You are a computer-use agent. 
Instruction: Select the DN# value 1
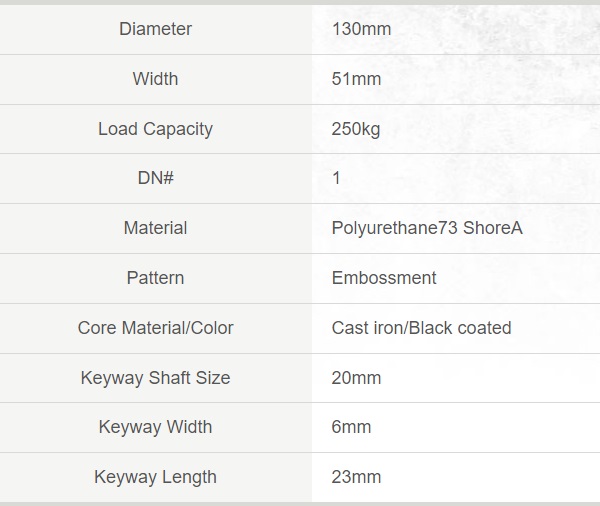pyautogui.click(x=336, y=178)
